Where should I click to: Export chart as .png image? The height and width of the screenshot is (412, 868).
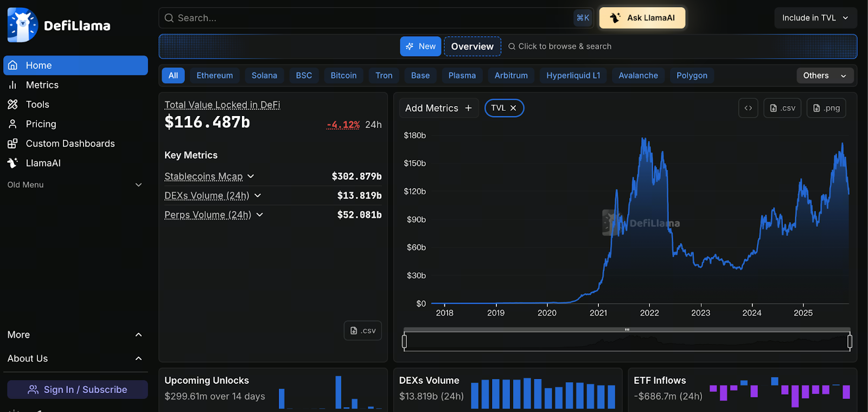(x=826, y=108)
